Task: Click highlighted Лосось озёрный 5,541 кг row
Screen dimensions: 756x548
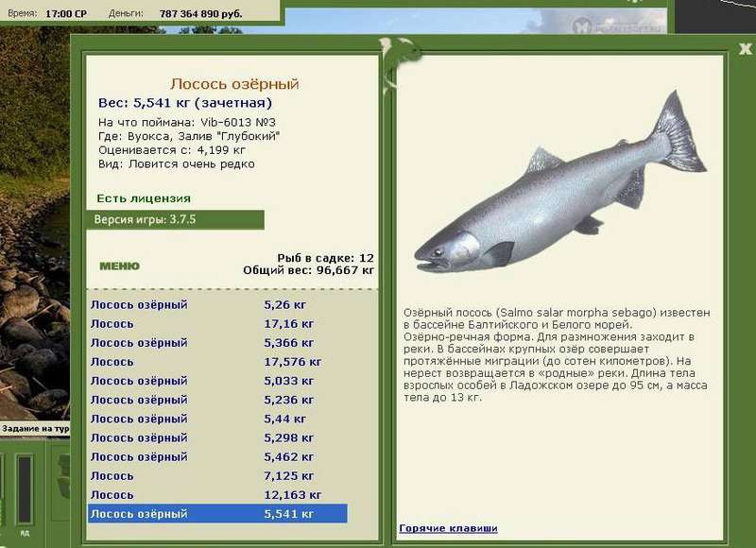Action: tap(217, 514)
